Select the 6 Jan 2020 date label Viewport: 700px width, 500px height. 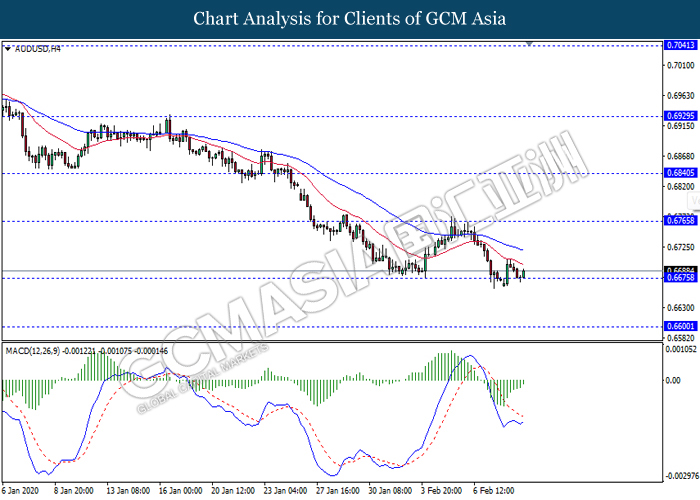(x=20, y=491)
